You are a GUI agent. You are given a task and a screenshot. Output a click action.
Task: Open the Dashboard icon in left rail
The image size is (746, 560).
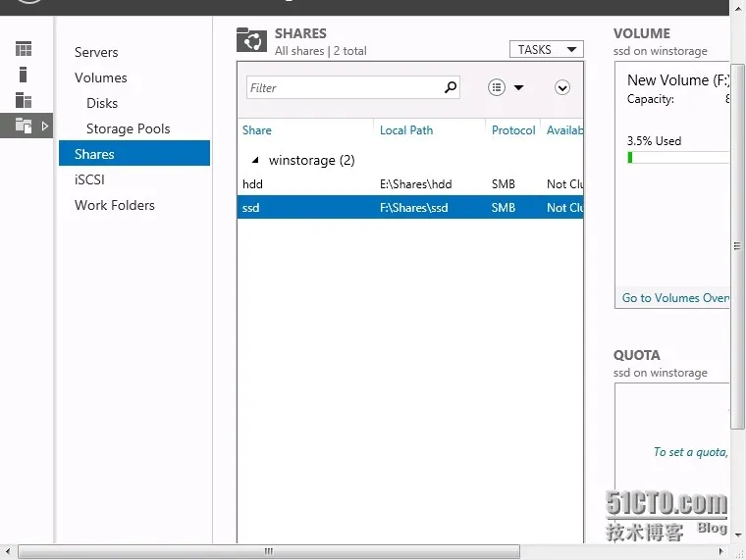24,49
